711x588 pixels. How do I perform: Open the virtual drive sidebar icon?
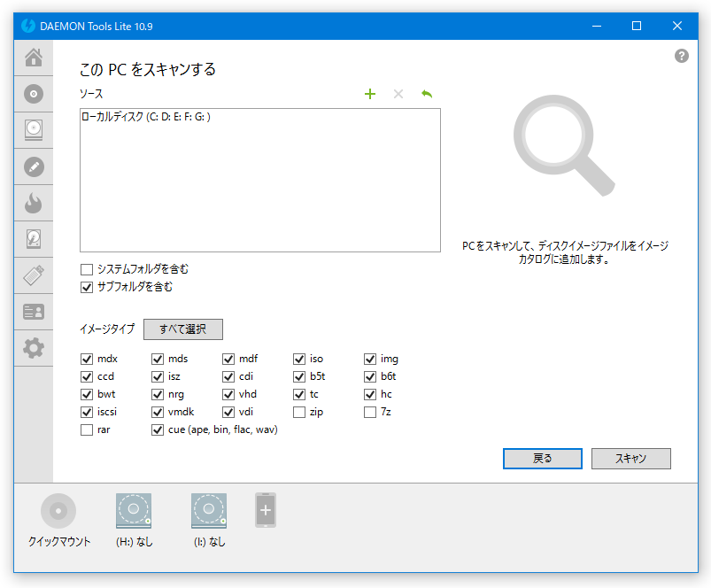click(x=34, y=130)
